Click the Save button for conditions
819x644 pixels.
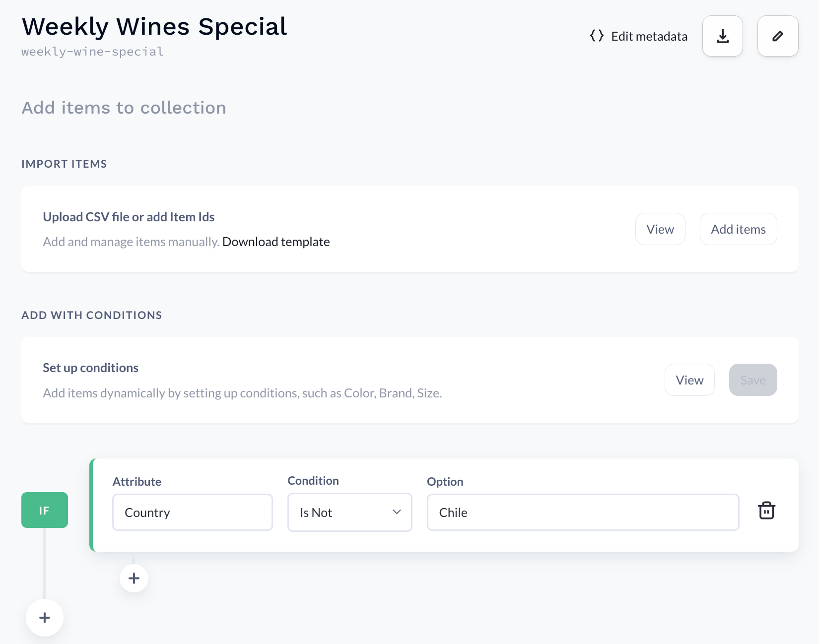[753, 380]
